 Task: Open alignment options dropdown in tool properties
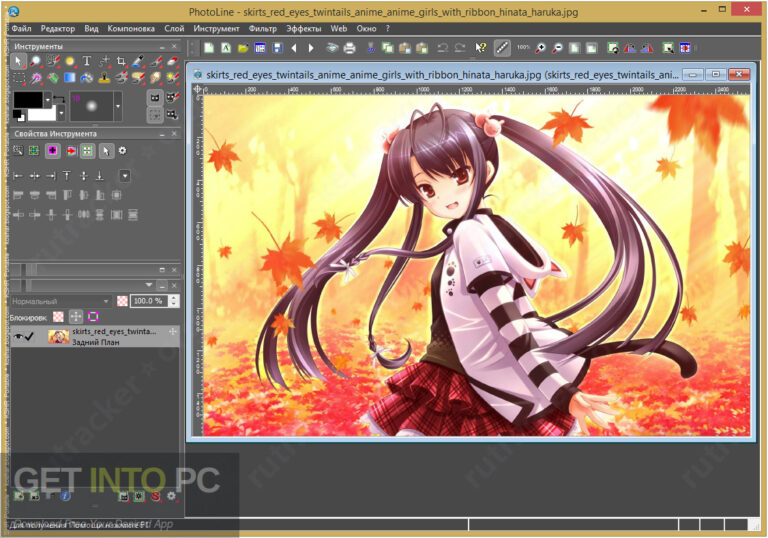coord(125,175)
